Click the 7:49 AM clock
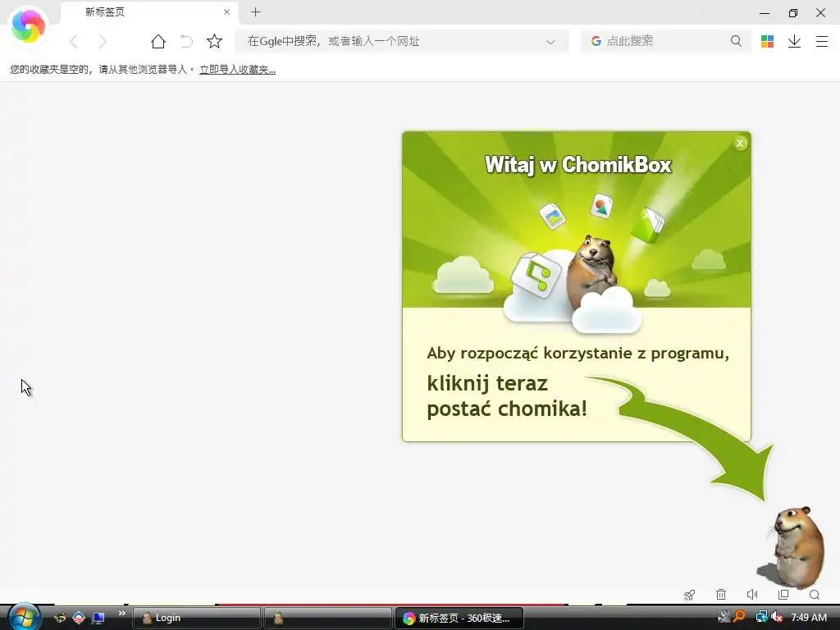840x630 pixels. [809, 617]
